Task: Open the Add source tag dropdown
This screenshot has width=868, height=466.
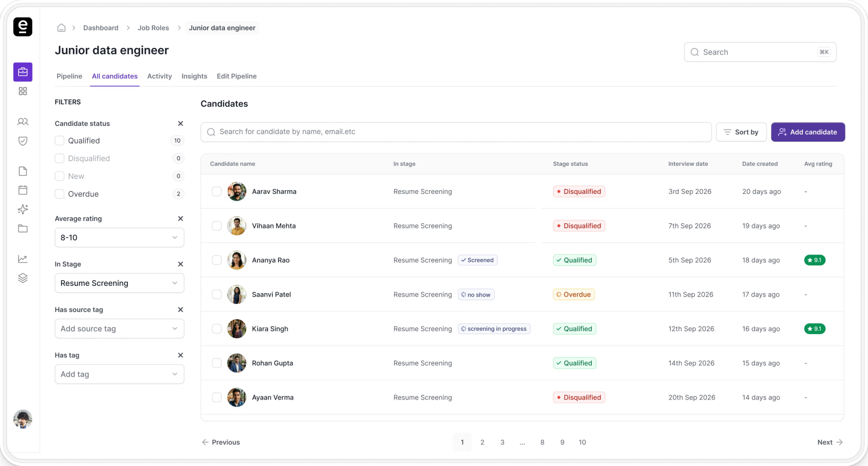Action: click(x=119, y=329)
